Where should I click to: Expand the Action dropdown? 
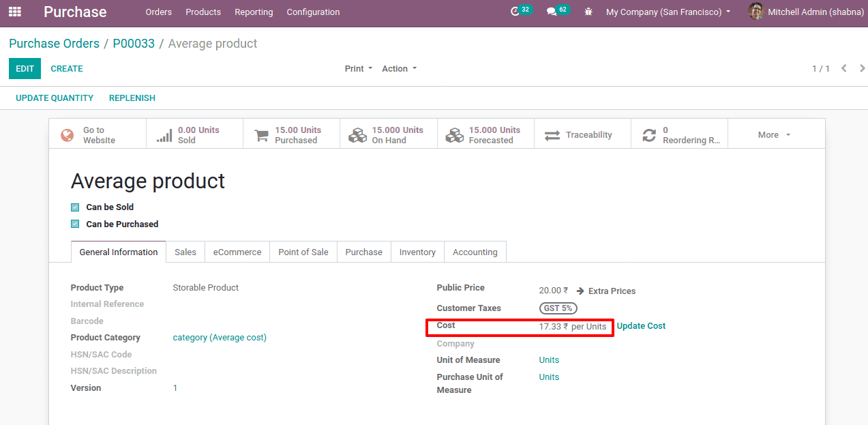tap(399, 68)
